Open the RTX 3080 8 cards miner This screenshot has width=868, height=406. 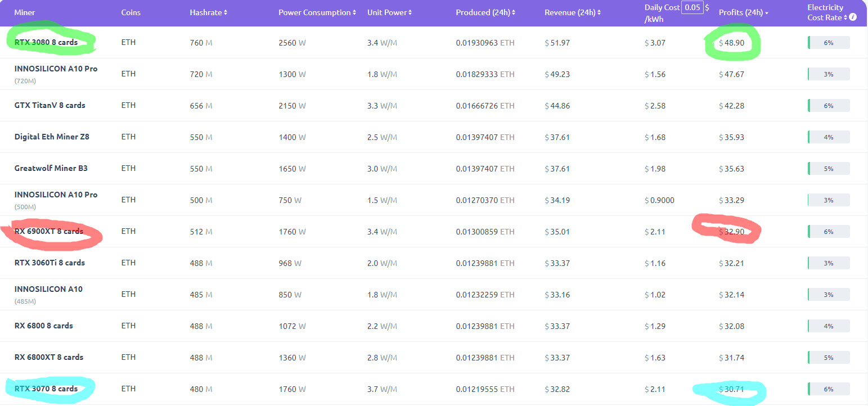(46, 42)
